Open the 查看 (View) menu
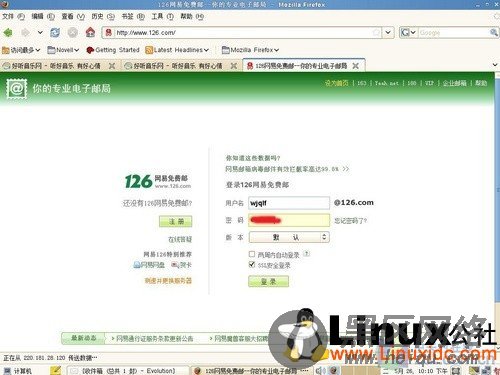The width and height of the screenshot is (500, 375). tap(73, 16)
